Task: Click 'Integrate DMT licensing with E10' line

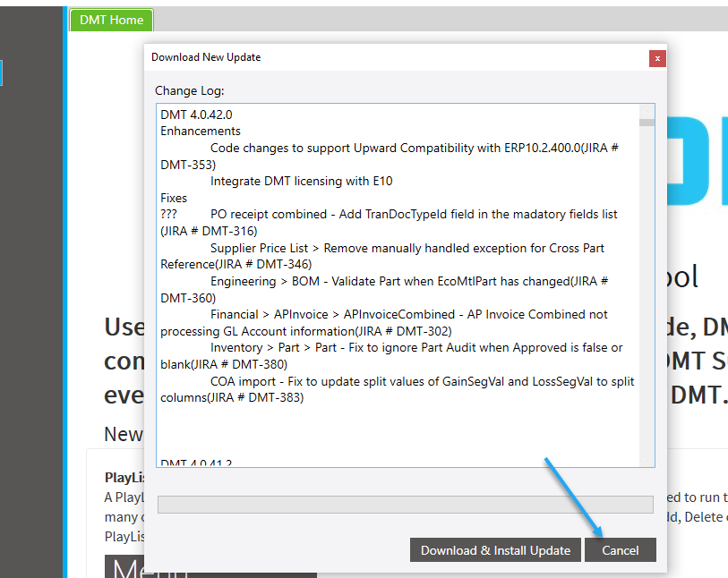Action: pyautogui.click(x=302, y=181)
